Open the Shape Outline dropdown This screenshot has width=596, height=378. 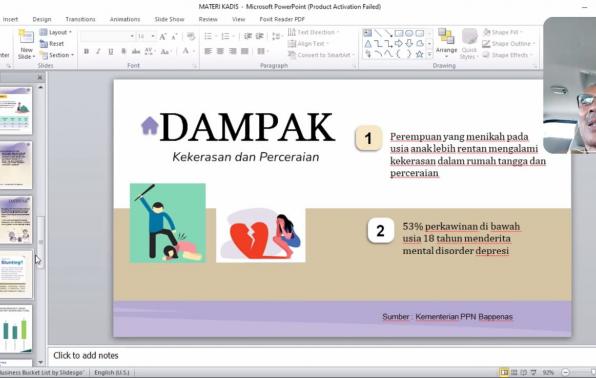coord(509,44)
